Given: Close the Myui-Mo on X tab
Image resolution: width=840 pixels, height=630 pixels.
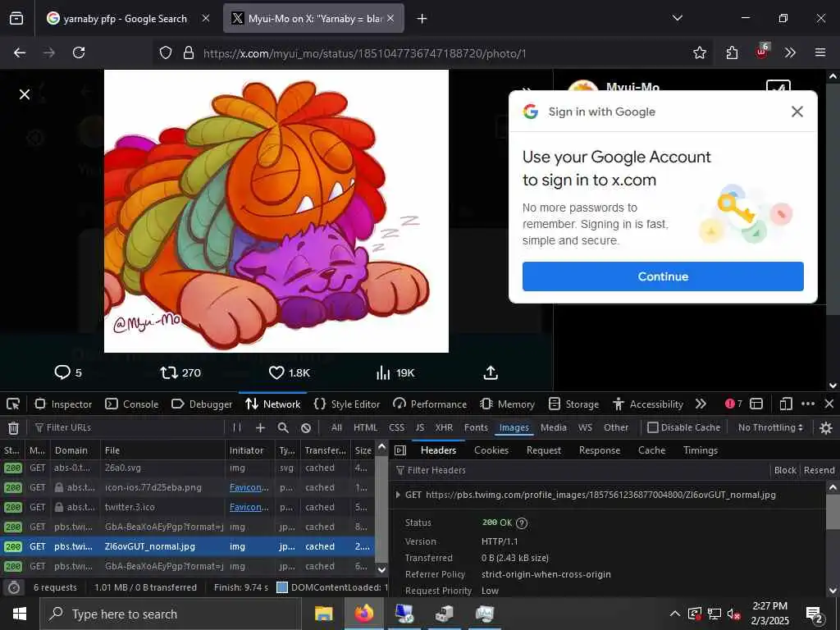Looking at the screenshot, I should click(390, 19).
